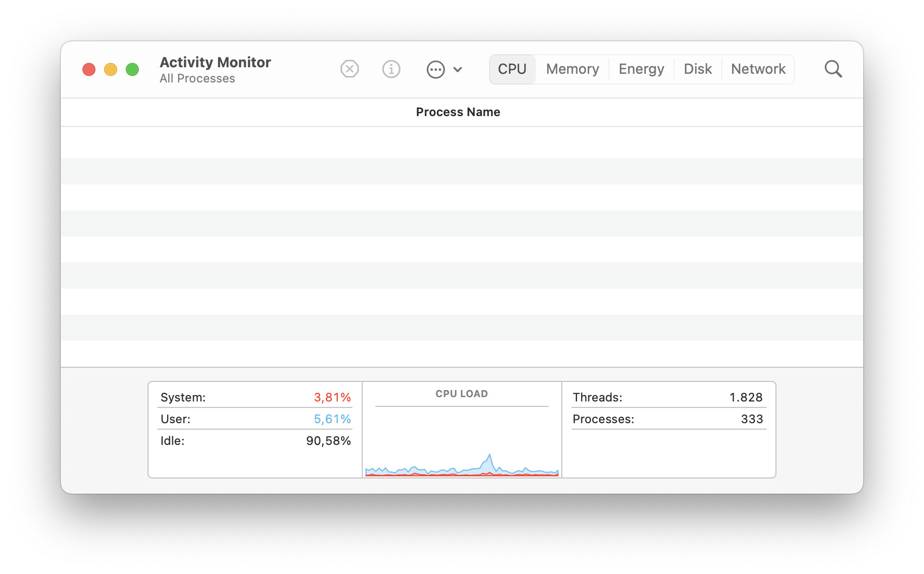Open the Network tab
The height and width of the screenshot is (574, 924).
[758, 69]
